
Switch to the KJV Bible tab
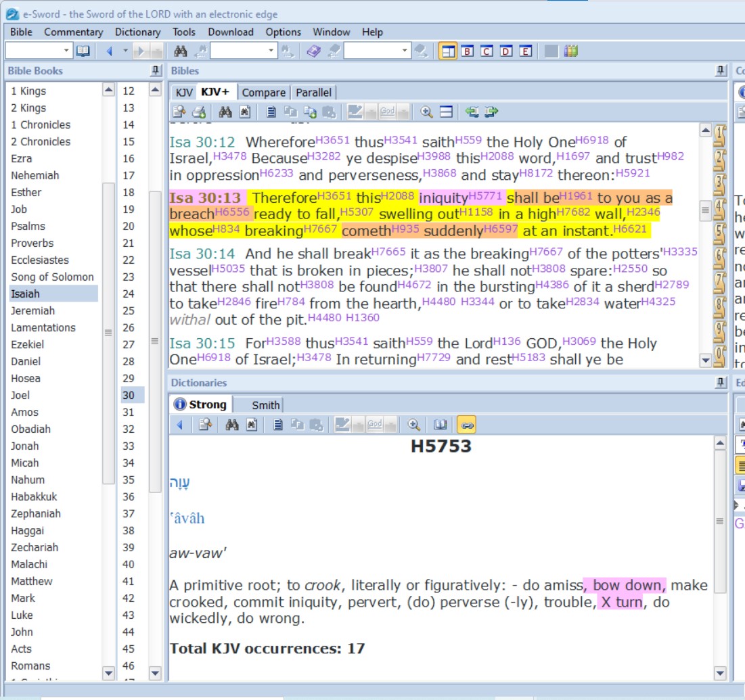(184, 92)
